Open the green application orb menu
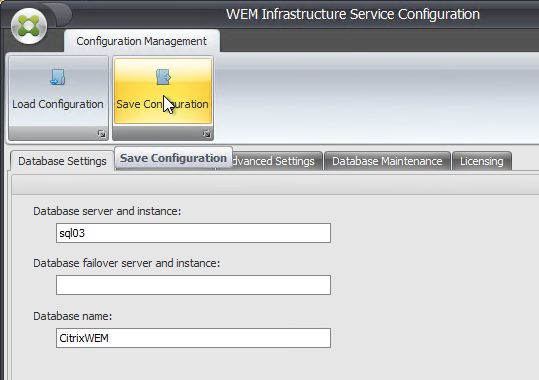This screenshot has width=539, height=380. pyautogui.click(x=29, y=26)
